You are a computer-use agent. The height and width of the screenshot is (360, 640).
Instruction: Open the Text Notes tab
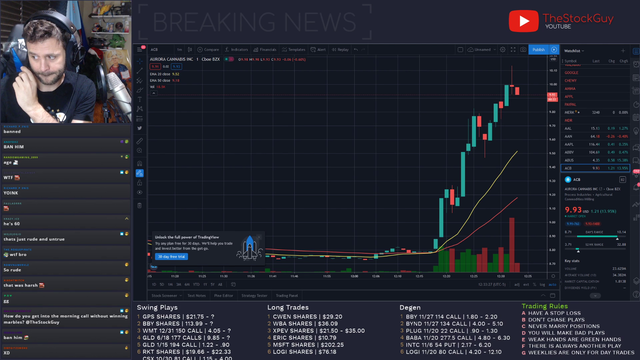coord(197,296)
